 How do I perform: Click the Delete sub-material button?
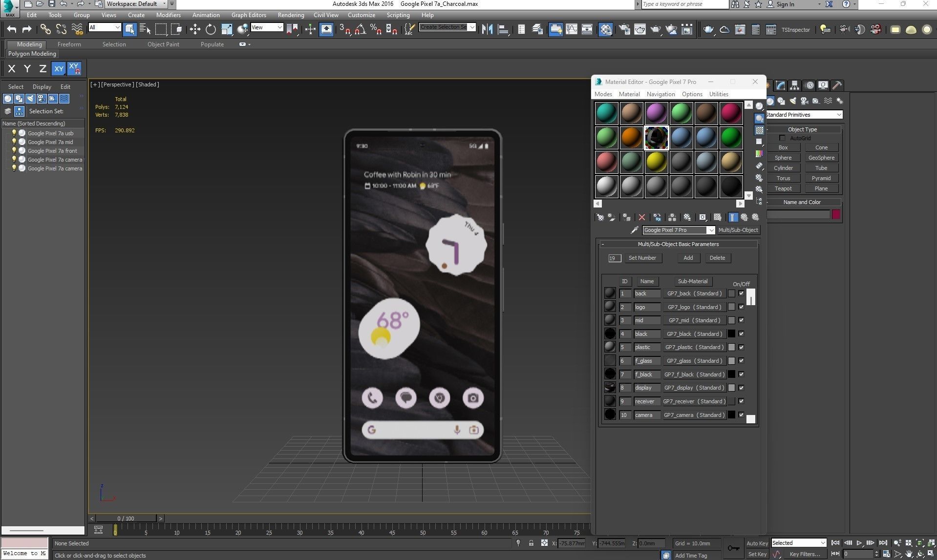(x=717, y=258)
